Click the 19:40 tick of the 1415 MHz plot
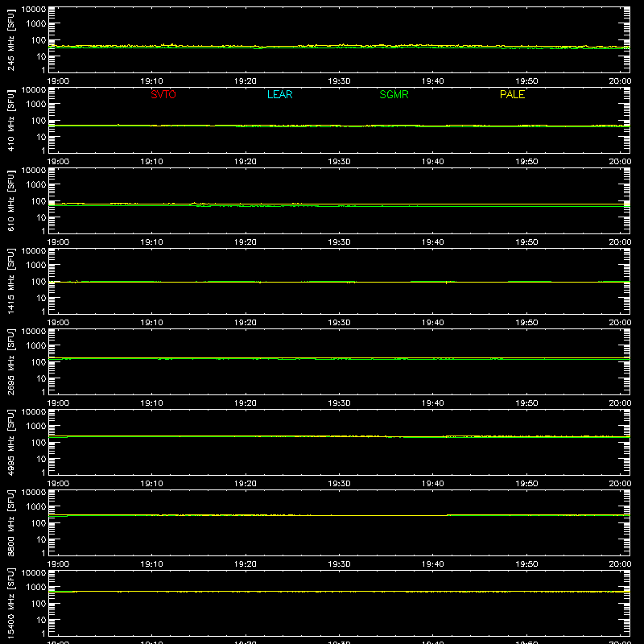Screen dimensions: 644x644 pyautogui.click(x=433, y=323)
